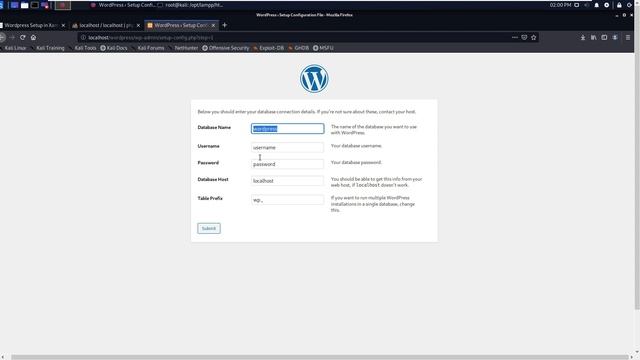Click the Database Name label

pos(214,127)
